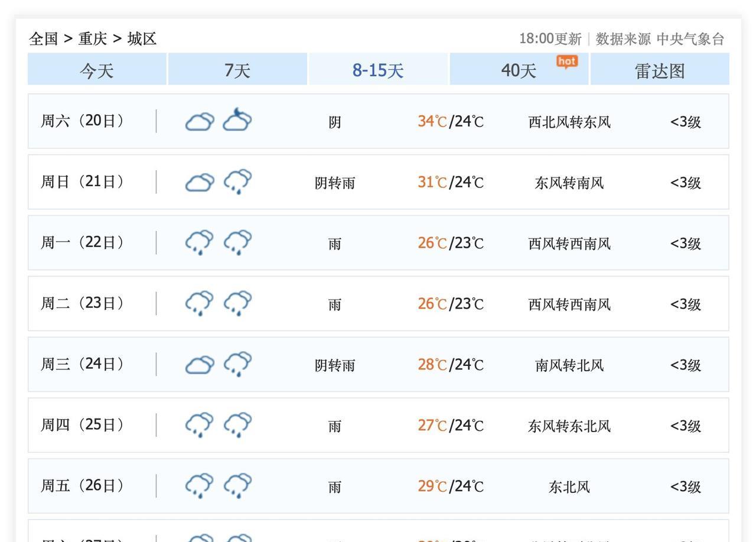
Task: Switch to the 今天 tab
Action: click(x=97, y=70)
